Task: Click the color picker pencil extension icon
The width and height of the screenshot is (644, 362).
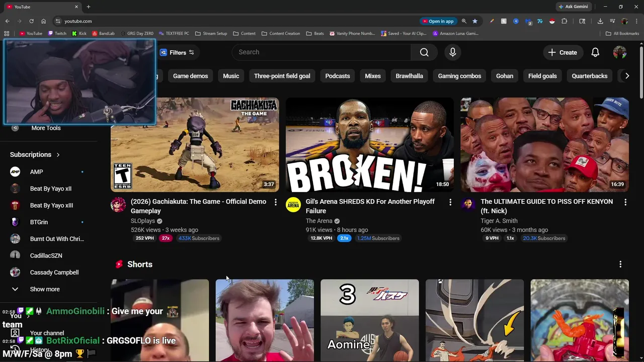Action: 492,21
